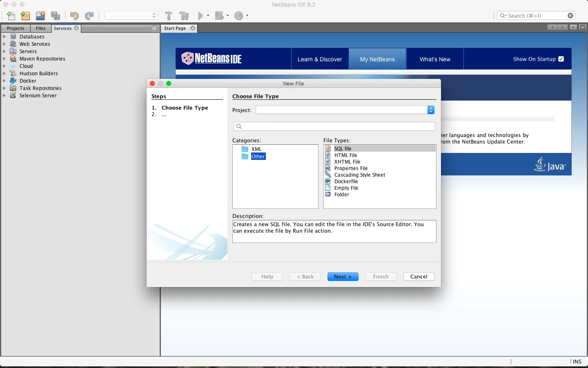Expand the Docker node
The image size is (588, 368).
tap(4, 81)
